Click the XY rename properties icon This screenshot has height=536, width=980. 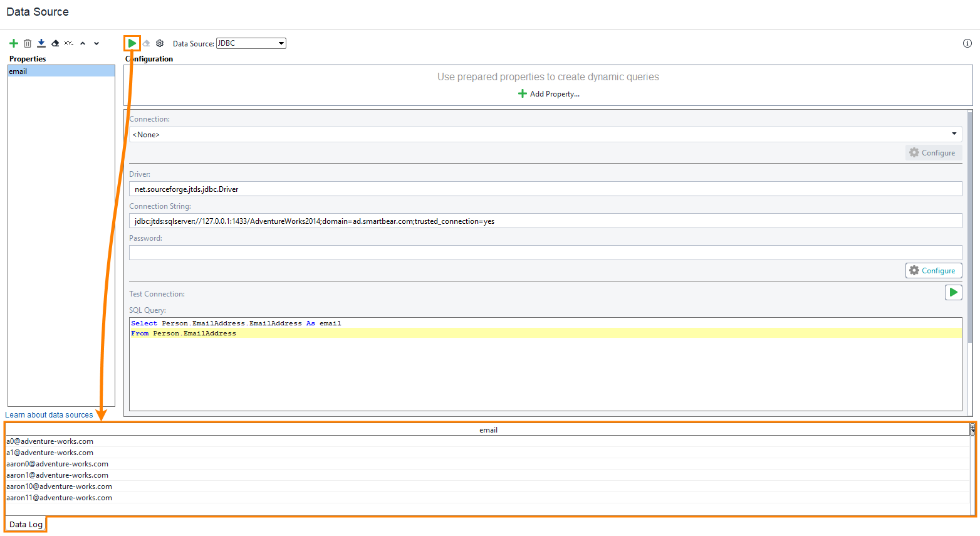point(68,43)
